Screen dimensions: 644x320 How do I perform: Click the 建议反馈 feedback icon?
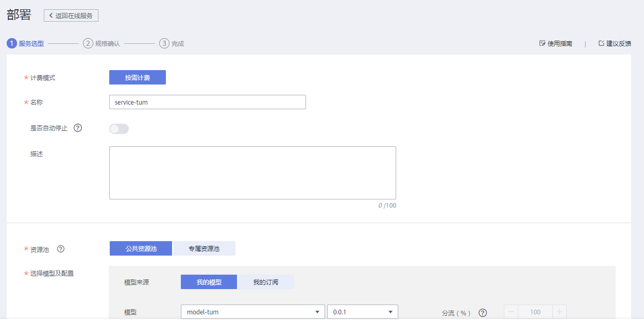(x=601, y=43)
